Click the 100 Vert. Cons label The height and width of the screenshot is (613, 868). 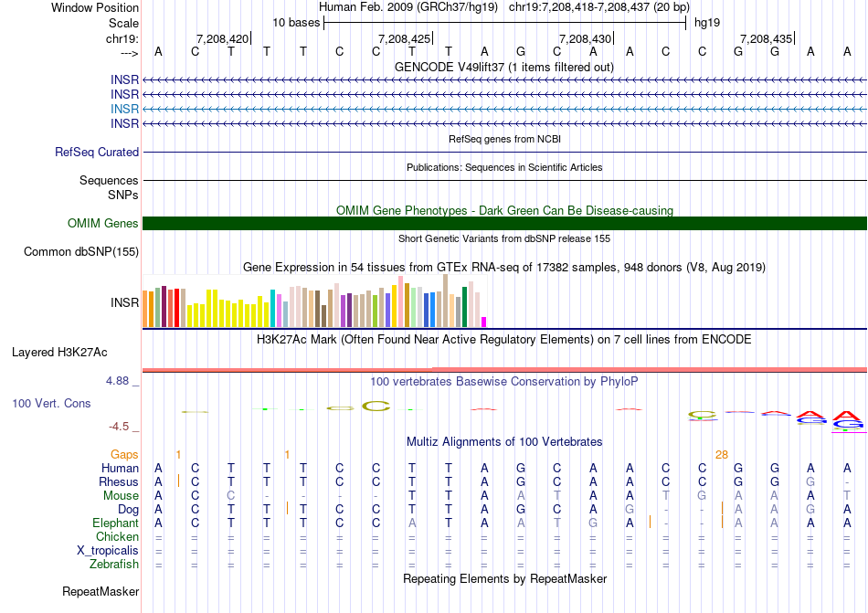pyautogui.click(x=51, y=403)
